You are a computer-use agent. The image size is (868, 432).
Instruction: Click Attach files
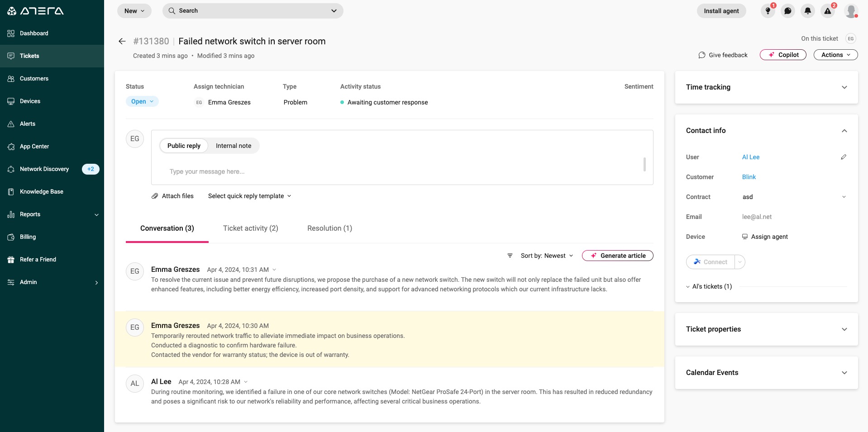tap(172, 196)
